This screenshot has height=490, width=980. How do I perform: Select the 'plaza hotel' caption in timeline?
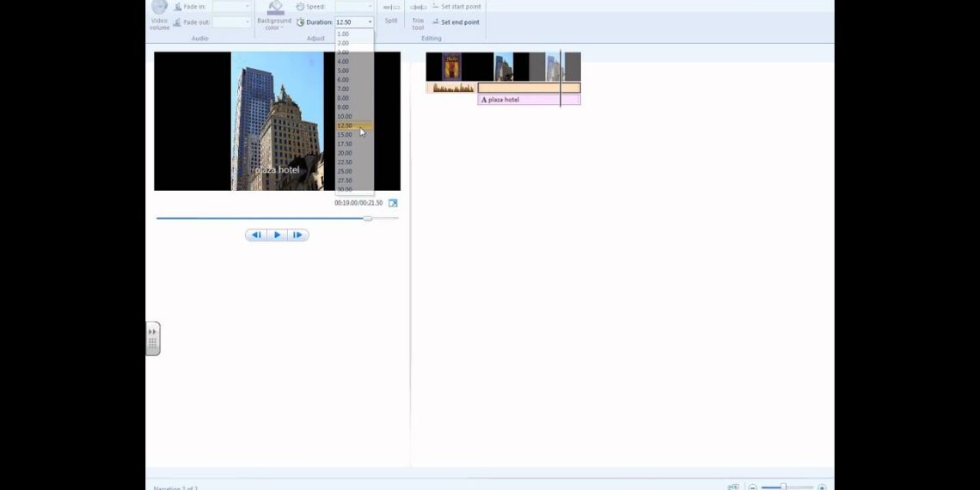529,100
